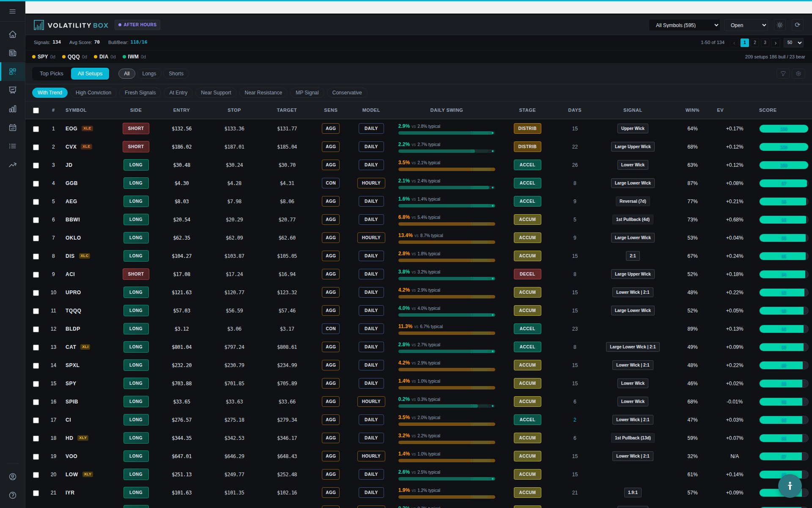The image size is (812, 508).
Task: Open the list view sidebar icon
Action: coord(13,146)
